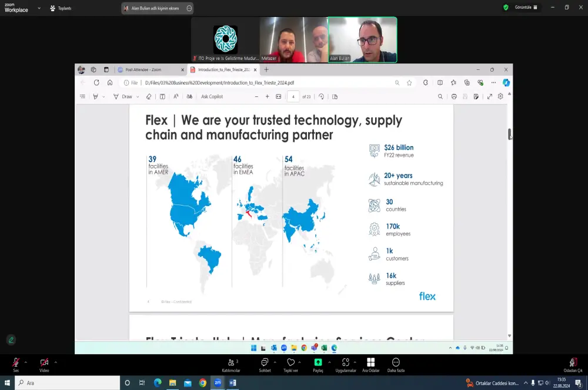Image resolution: width=588 pixels, height=390 pixels.
Task: Turn on camera with Video button
Action: [x=44, y=365]
